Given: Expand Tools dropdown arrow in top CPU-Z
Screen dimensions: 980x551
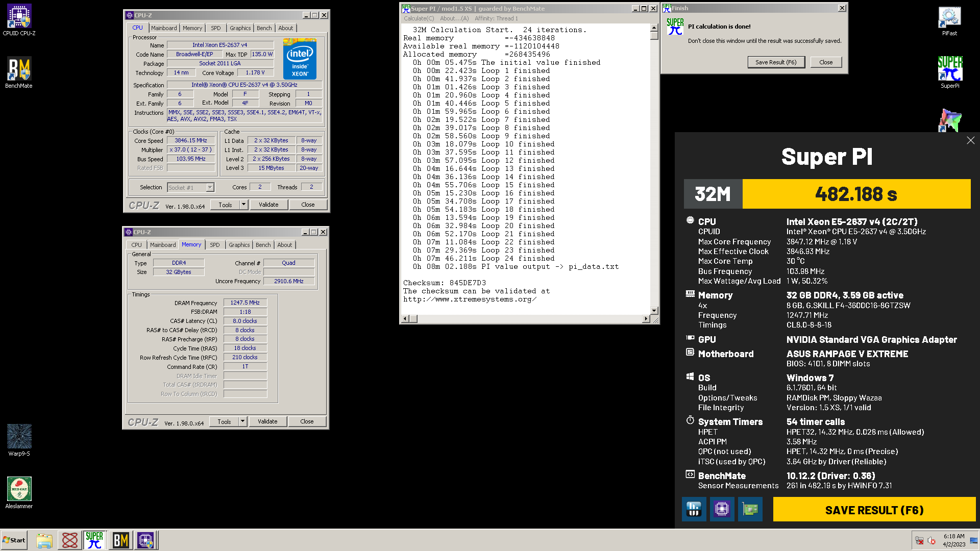Looking at the screenshot, I should tap(243, 205).
